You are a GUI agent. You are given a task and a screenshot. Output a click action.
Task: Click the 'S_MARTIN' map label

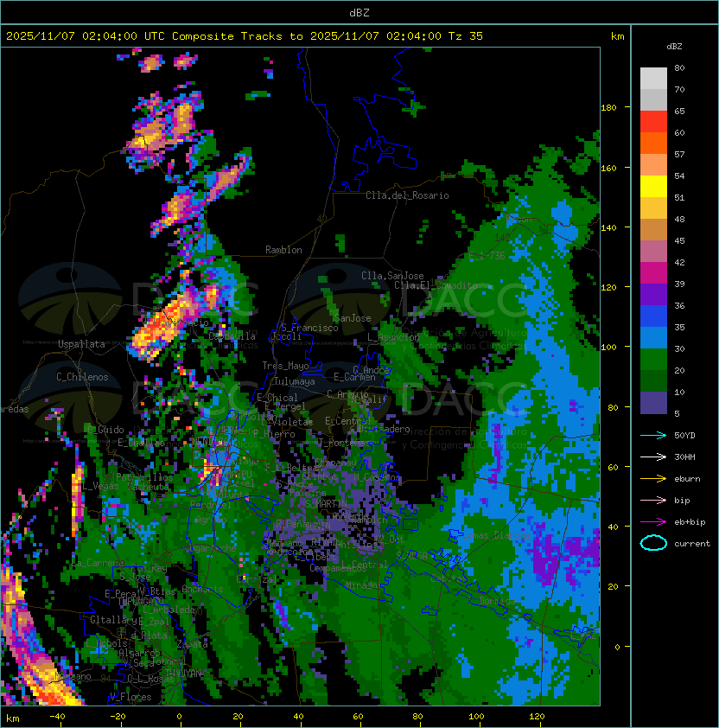click(326, 504)
